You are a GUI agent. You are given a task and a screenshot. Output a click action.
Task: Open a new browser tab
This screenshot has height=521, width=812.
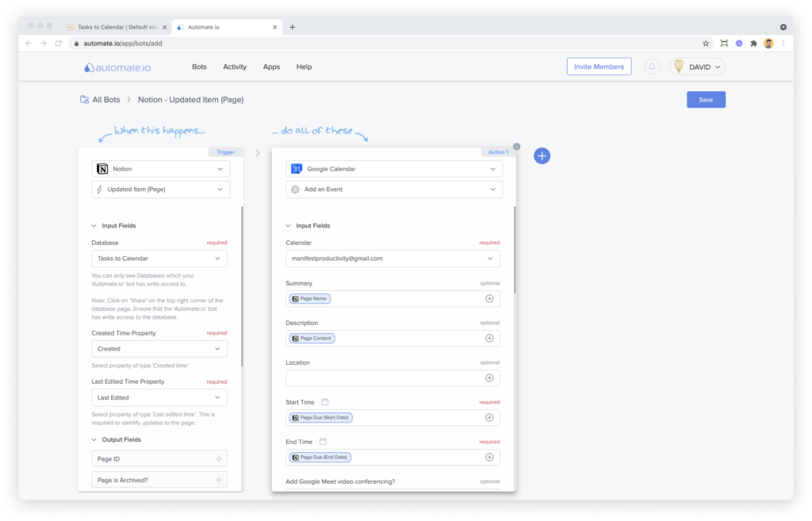point(292,27)
